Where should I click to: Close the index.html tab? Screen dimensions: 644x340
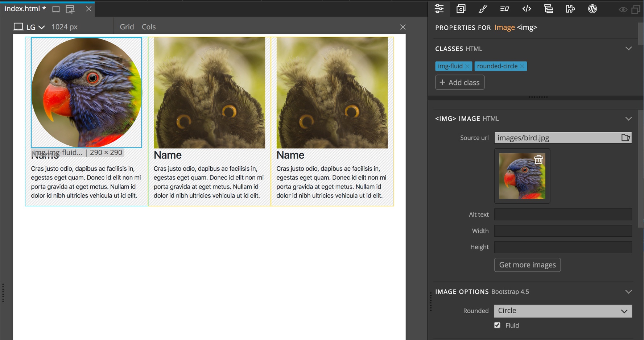[89, 9]
